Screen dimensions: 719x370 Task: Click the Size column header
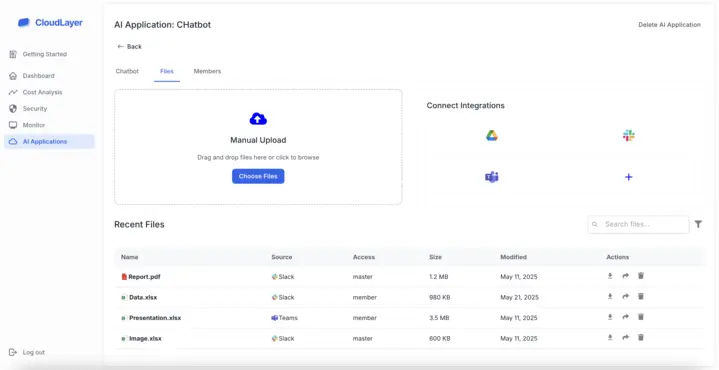point(435,257)
